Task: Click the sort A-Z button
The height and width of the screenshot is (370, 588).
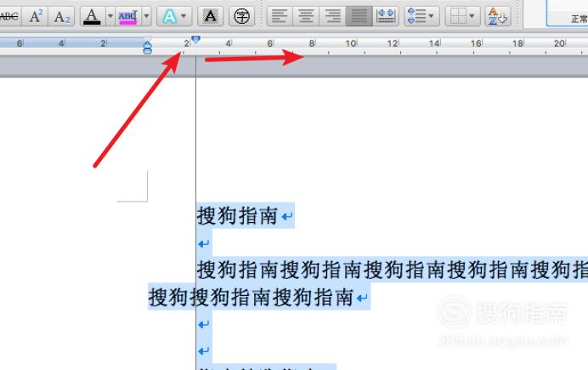Action: [x=498, y=16]
